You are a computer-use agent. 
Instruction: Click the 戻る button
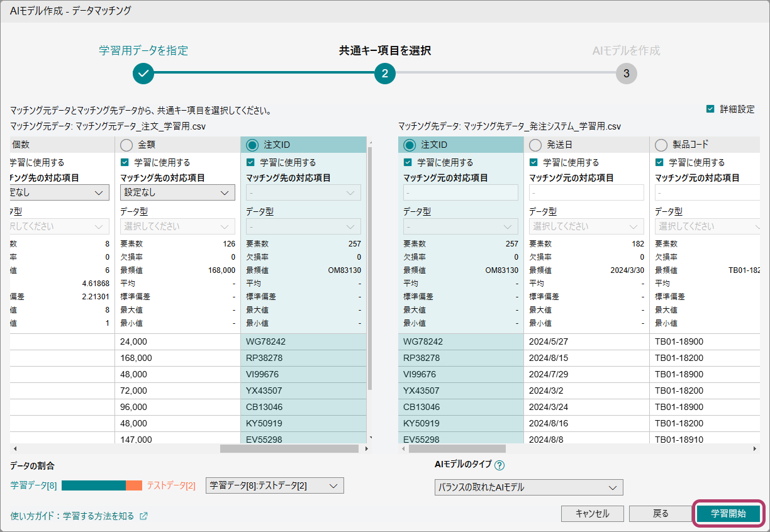(661, 513)
